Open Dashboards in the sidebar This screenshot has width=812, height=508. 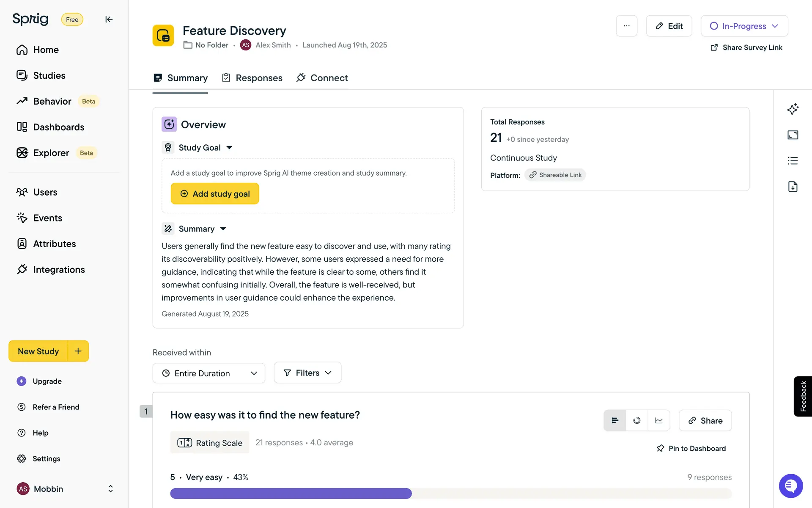pyautogui.click(x=58, y=127)
